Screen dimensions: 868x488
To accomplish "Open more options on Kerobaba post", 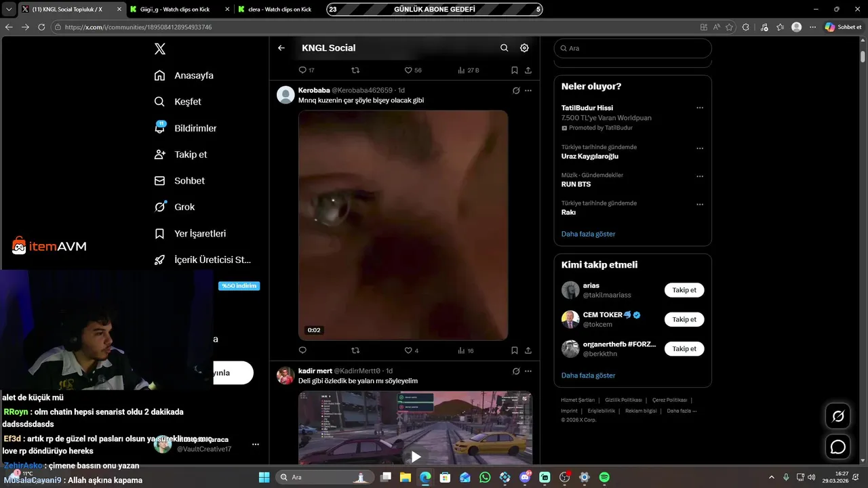I will click(x=528, y=90).
